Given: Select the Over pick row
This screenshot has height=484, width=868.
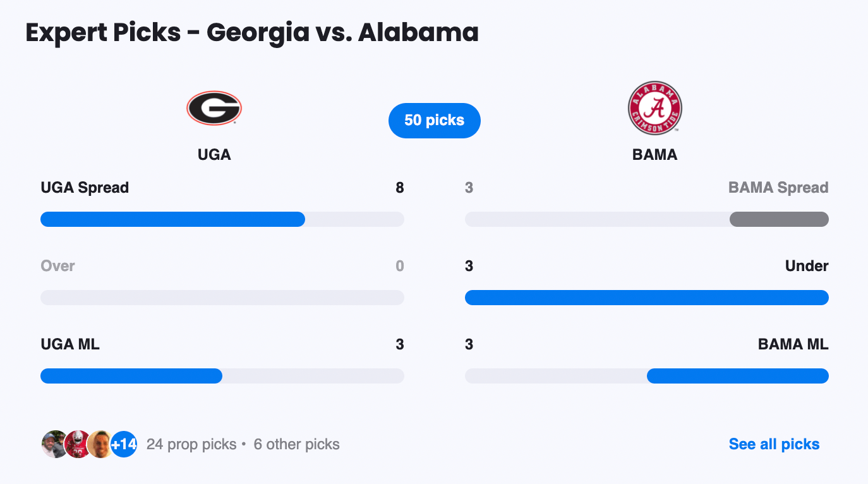Looking at the screenshot, I should pos(57,266).
